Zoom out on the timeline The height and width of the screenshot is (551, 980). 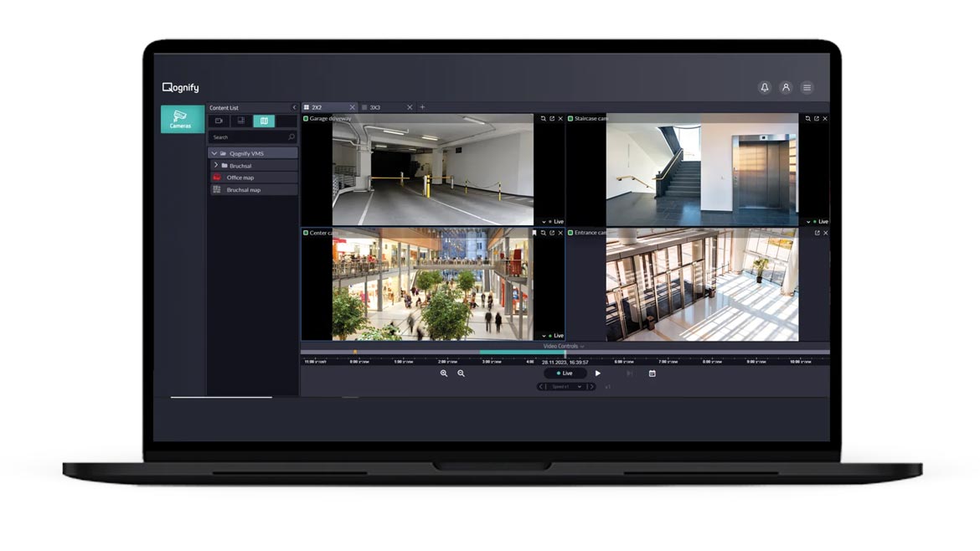click(x=461, y=373)
